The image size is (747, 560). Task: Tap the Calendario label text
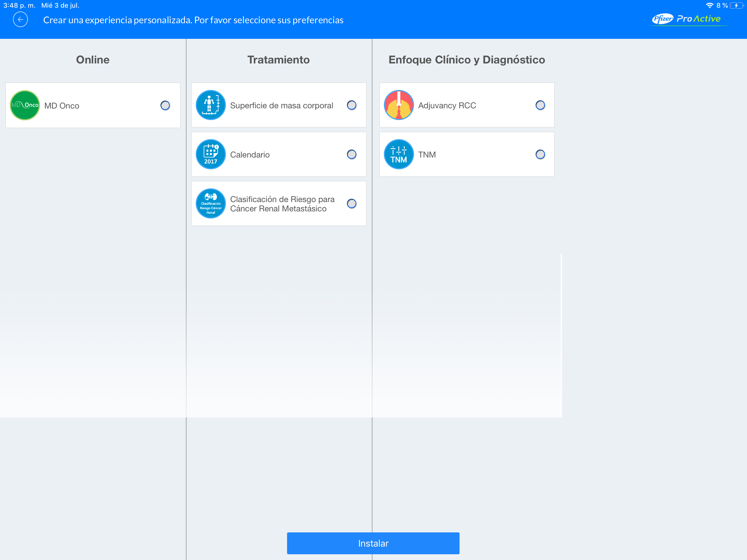tap(250, 155)
